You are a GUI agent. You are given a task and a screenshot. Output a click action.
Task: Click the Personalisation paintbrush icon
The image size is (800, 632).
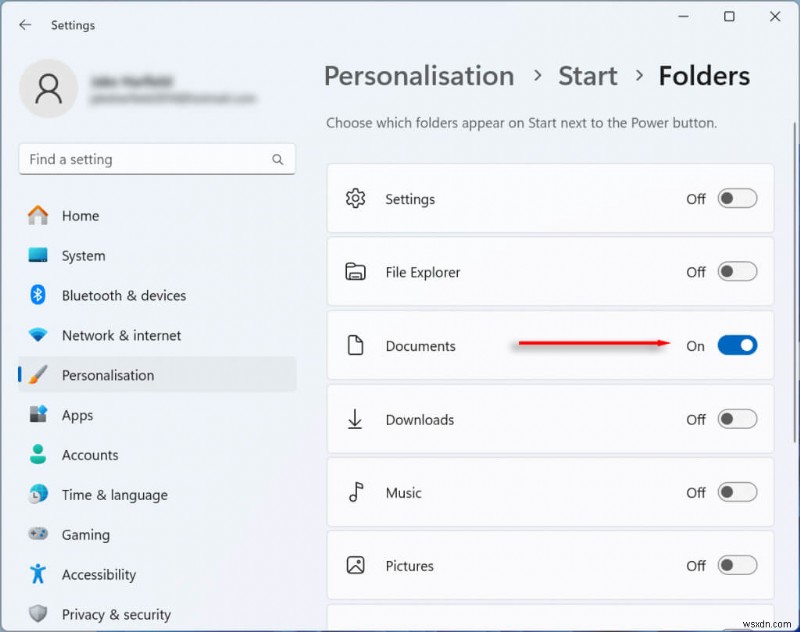[x=38, y=375]
